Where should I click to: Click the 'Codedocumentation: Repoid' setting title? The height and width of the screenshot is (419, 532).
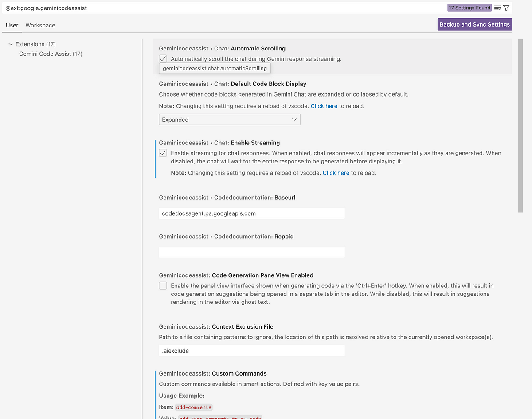226,237
